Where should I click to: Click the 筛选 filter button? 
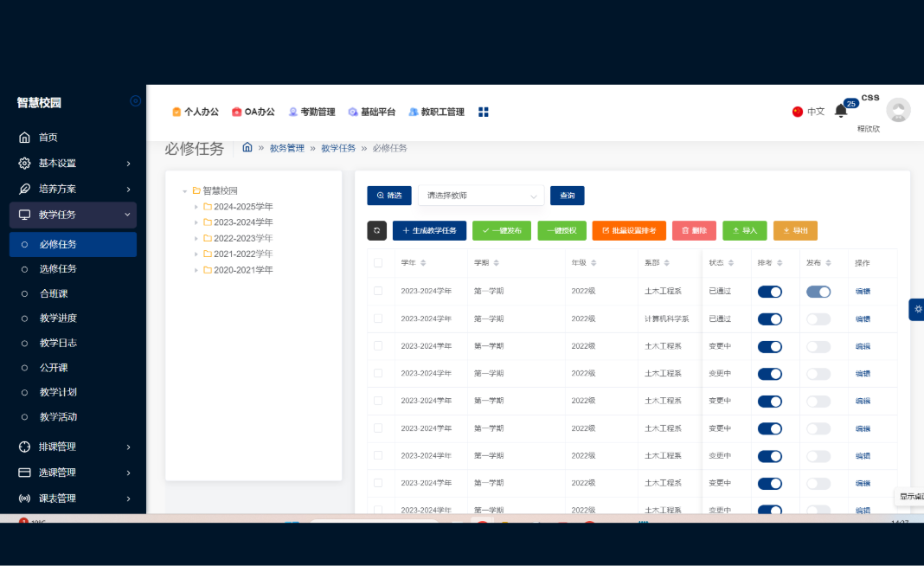pos(389,196)
